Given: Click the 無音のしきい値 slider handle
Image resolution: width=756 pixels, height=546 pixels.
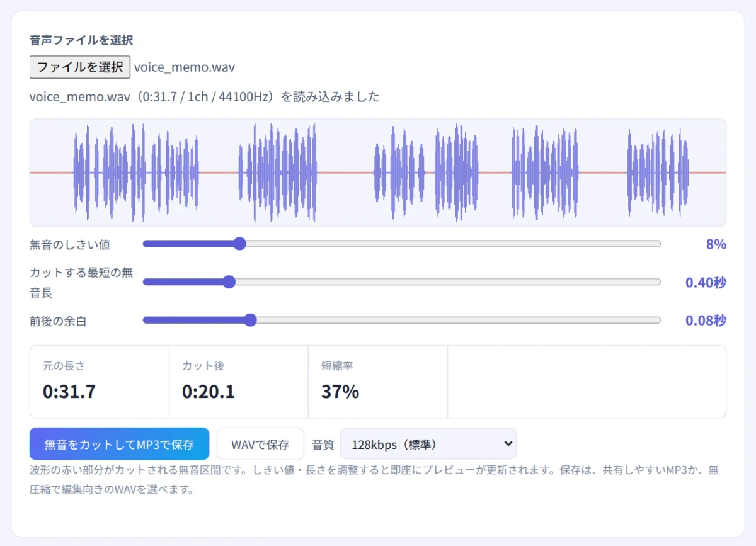Looking at the screenshot, I should pos(239,244).
